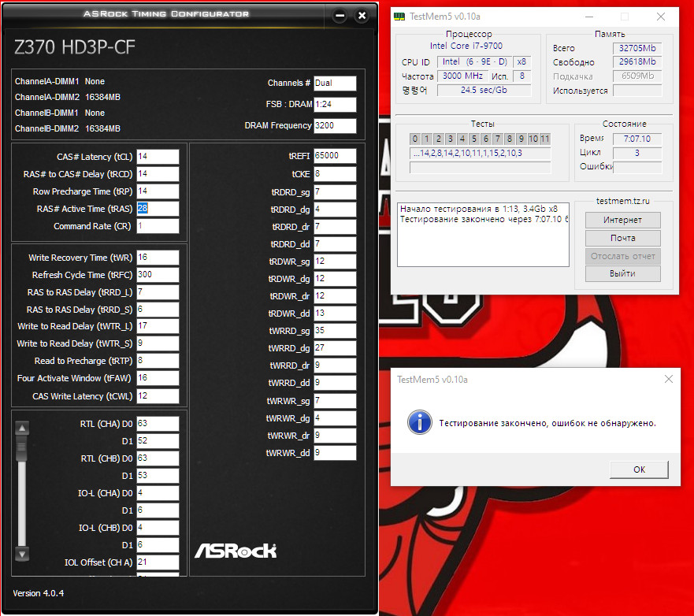Click the tRDRD_dg value field
The height and width of the screenshot is (616, 694).
pos(335,210)
